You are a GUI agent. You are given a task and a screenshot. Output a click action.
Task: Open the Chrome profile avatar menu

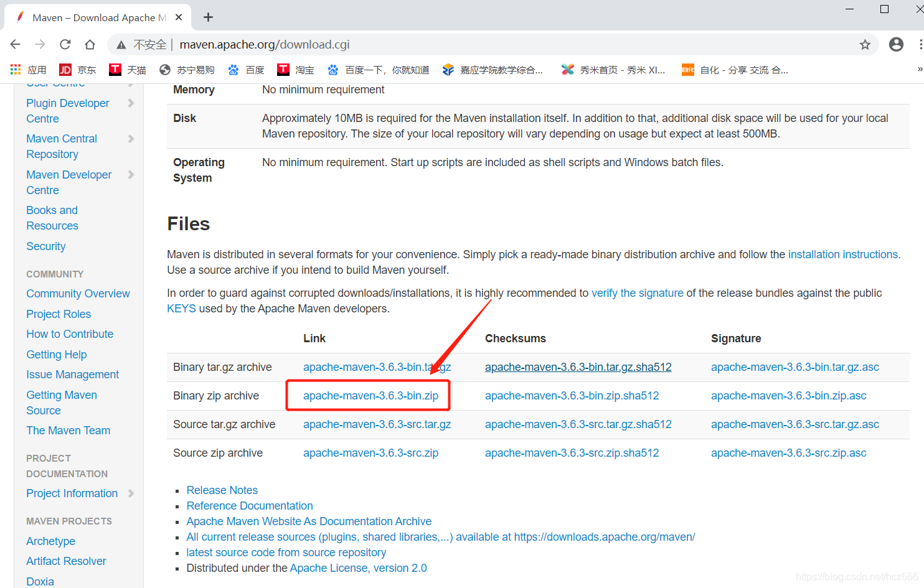pos(896,44)
